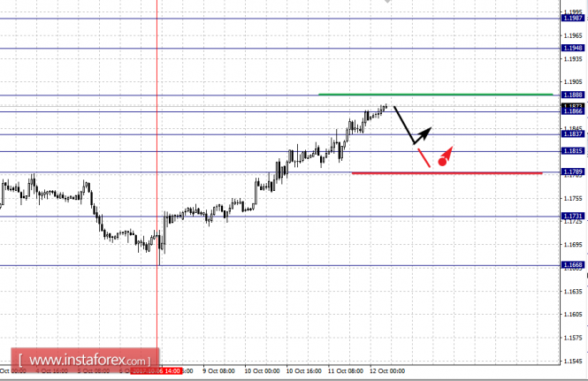Click the 1.1987 price level label
This screenshot has height=381, width=588.
click(x=571, y=18)
